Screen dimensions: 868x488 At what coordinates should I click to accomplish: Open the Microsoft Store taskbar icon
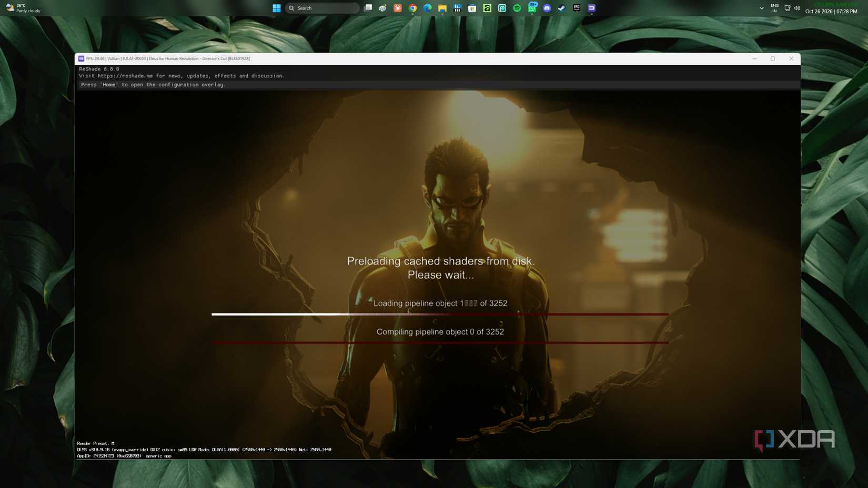click(x=472, y=8)
